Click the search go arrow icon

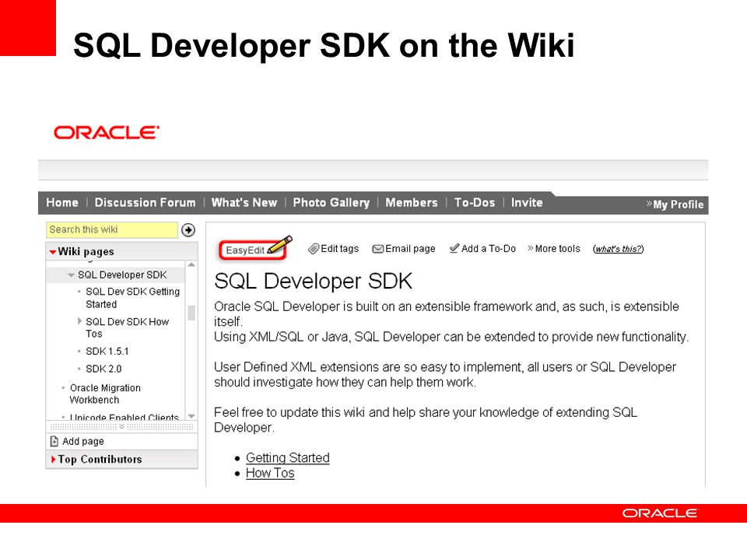point(188,230)
